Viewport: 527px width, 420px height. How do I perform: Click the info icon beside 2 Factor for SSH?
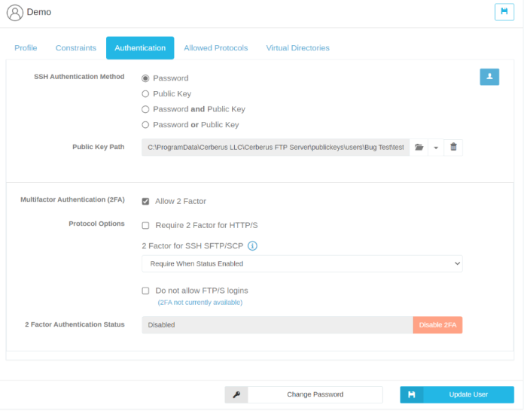(253, 245)
